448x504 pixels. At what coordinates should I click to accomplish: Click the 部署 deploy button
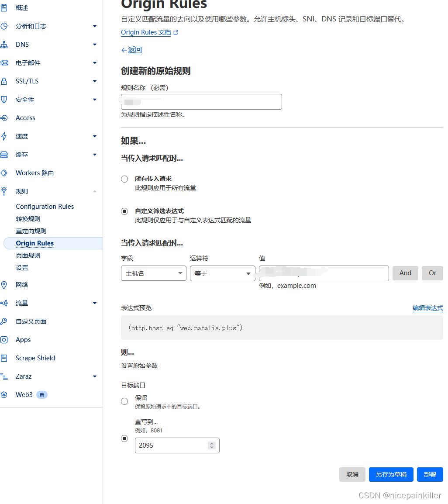pos(430,474)
